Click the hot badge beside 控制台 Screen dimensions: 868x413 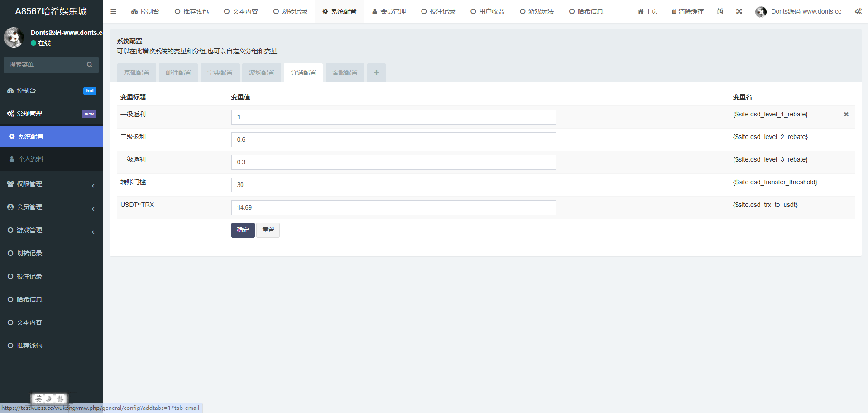(x=90, y=91)
